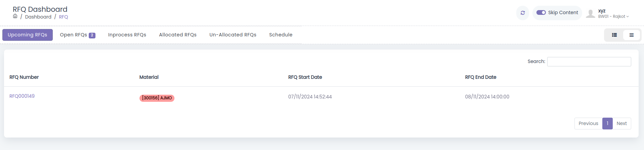The height and width of the screenshot is (150, 644).
Task: Switch to detailed list view icon
Action: pyautogui.click(x=614, y=35)
